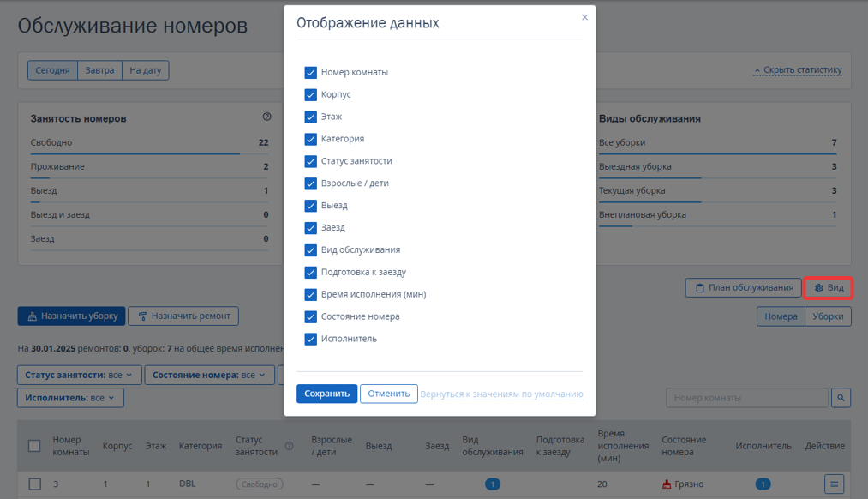Uncheck the Выезд checkbox in dialog
868x499 pixels.
pos(310,206)
